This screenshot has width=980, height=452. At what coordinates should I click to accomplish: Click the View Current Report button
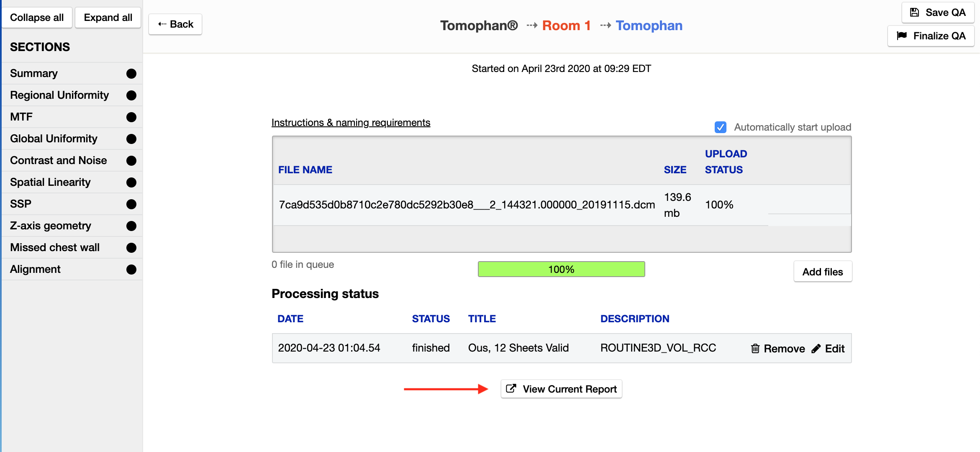pos(561,389)
